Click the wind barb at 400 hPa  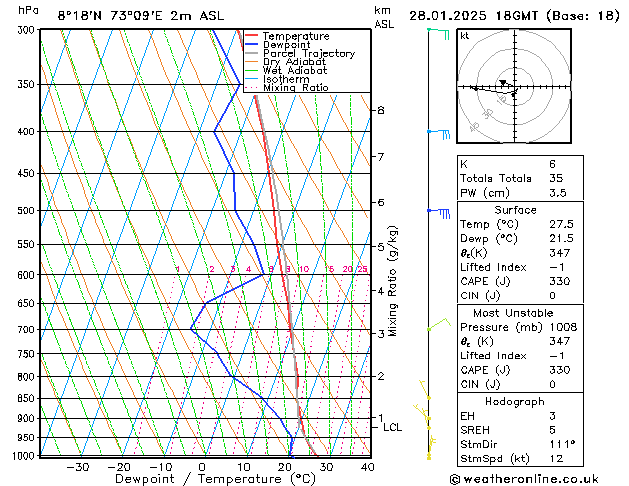pyautogui.click(x=439, y=134)
